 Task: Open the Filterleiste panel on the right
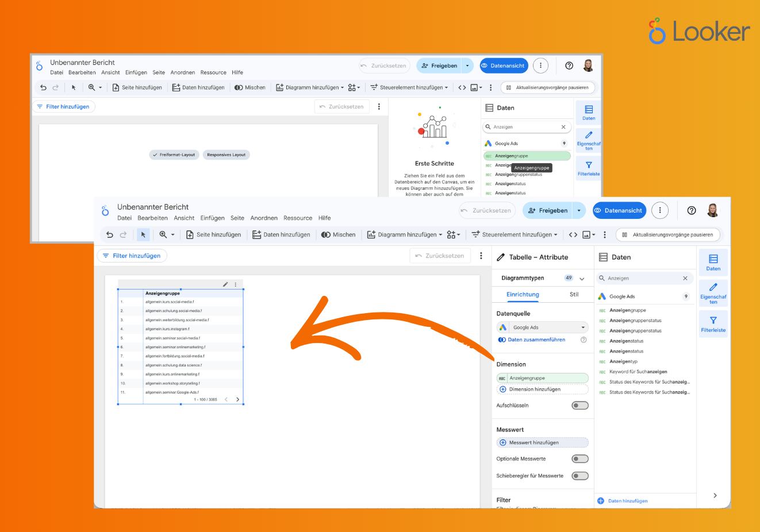[x=713, y=323]
